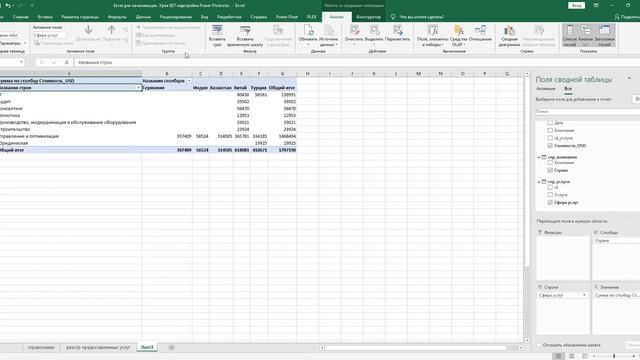Click the Поделиться share button

coord(627,17)
